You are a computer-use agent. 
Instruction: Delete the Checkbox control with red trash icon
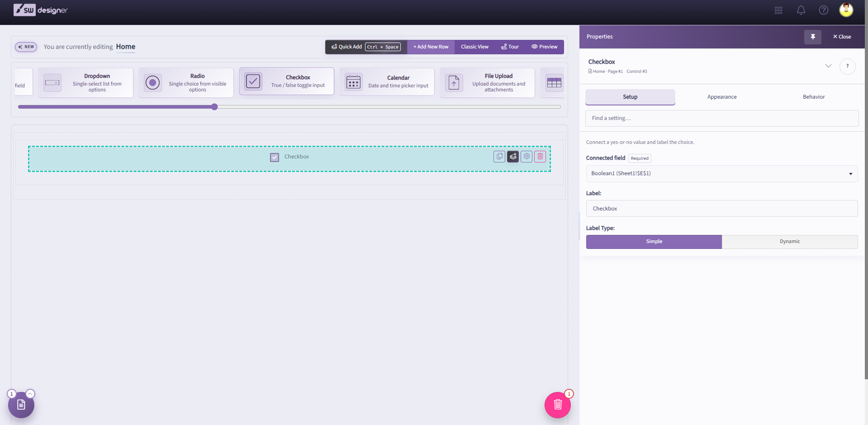coord(540,157)
